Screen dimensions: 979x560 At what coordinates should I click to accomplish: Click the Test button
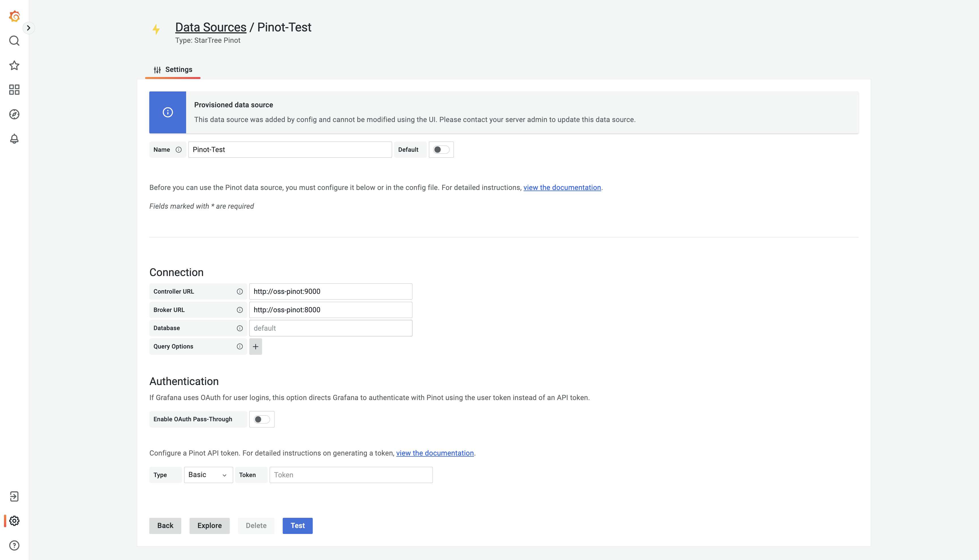point(297,526)
